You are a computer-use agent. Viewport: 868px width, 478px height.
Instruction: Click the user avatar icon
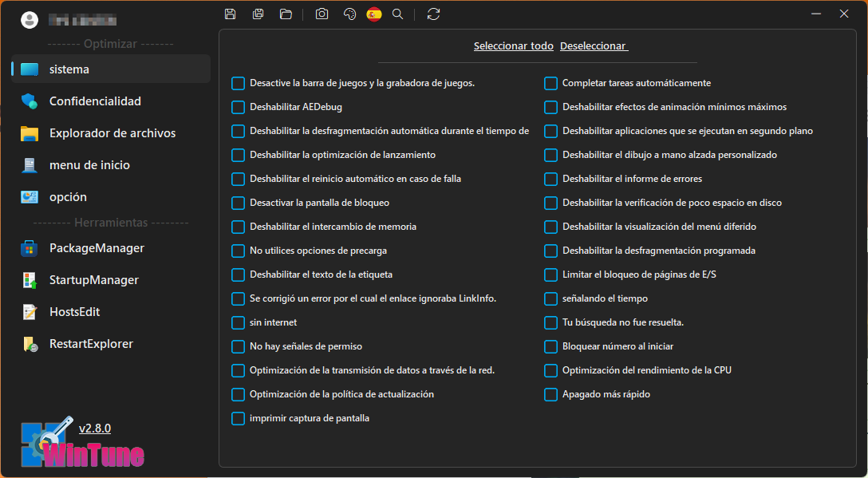[30, 20]
